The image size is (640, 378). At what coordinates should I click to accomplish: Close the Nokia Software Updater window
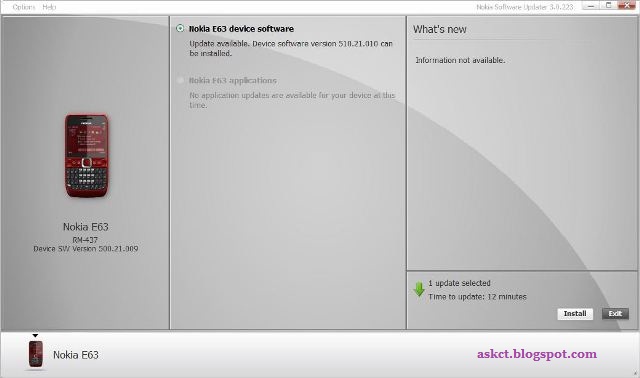coord(627,5)
